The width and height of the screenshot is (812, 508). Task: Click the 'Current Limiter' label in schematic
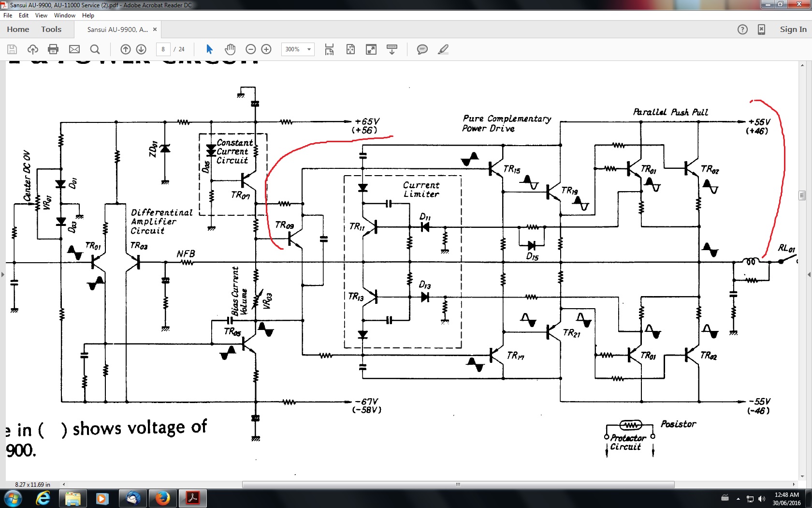point(421,189)
